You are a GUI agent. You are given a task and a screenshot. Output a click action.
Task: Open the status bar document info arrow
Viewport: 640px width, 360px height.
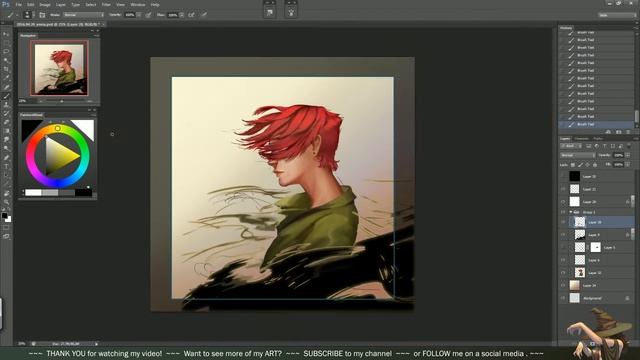click(96, 344)
